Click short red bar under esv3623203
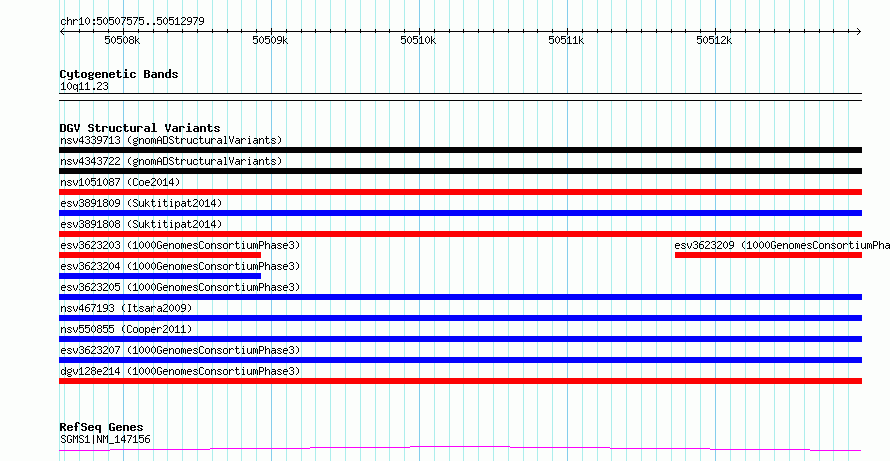Image resolution: width=890 pixels, height=461 pixels. click(x=160, y=255)
